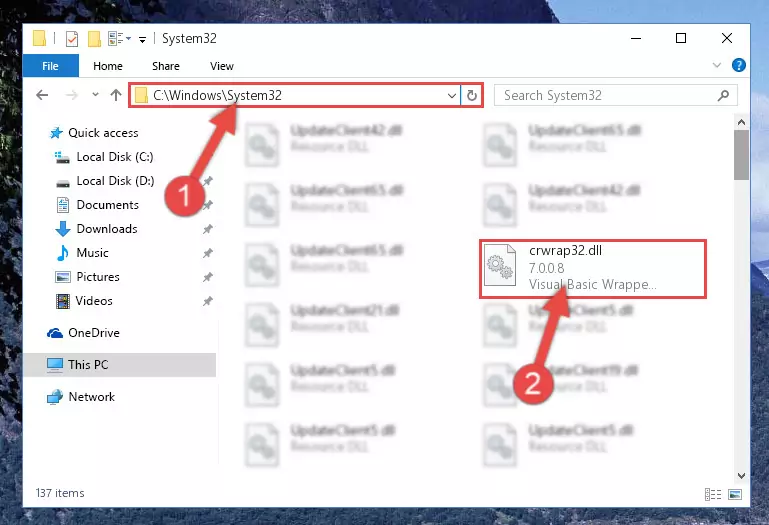
Task: Open the recent locations dropdown arrow
Action: pyautogui.click(x=95, y=95)
